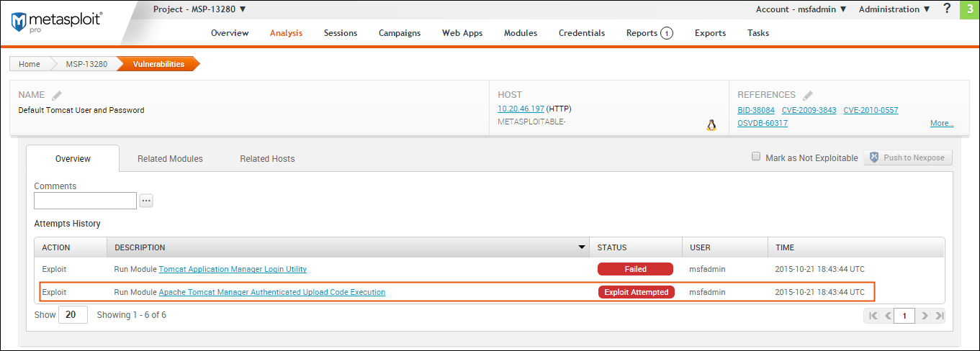Open Tomcat Application Manager Login Utility link
980x351 pixels.
tap(233, 269)
